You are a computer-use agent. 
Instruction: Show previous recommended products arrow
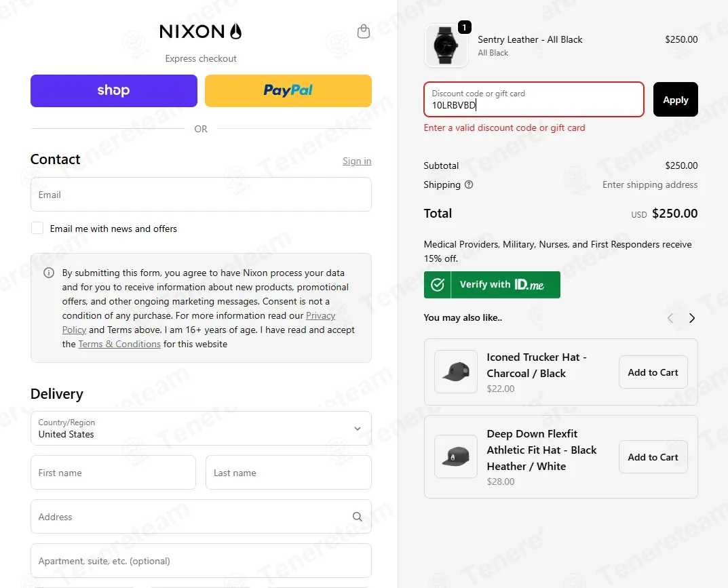click(x=670, y=318)
